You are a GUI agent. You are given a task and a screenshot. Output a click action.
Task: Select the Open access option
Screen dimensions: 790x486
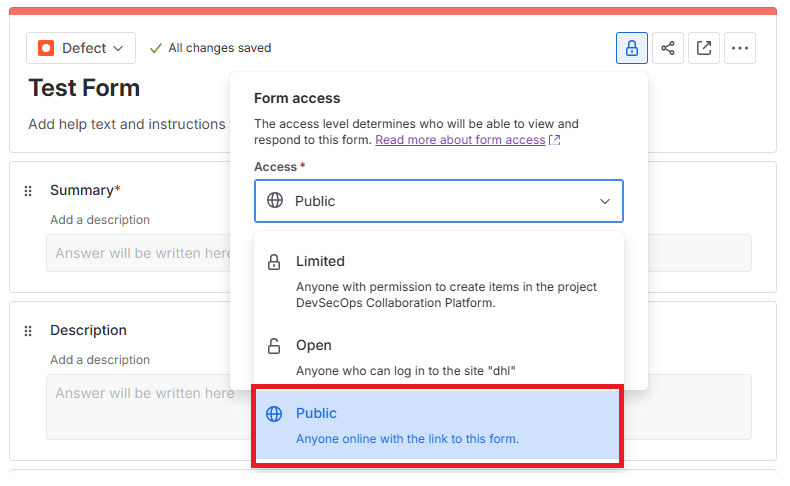pyautogui.click(x=438, y=357)
